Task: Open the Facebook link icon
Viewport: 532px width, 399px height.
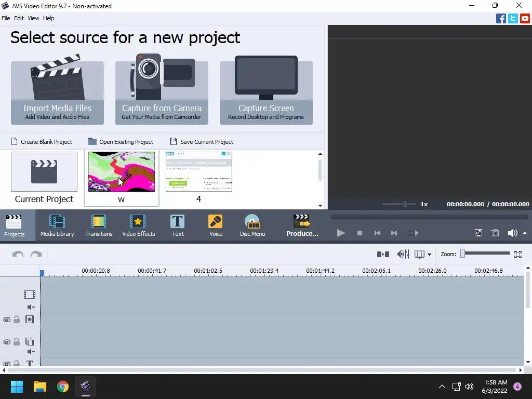Action: 501,18
